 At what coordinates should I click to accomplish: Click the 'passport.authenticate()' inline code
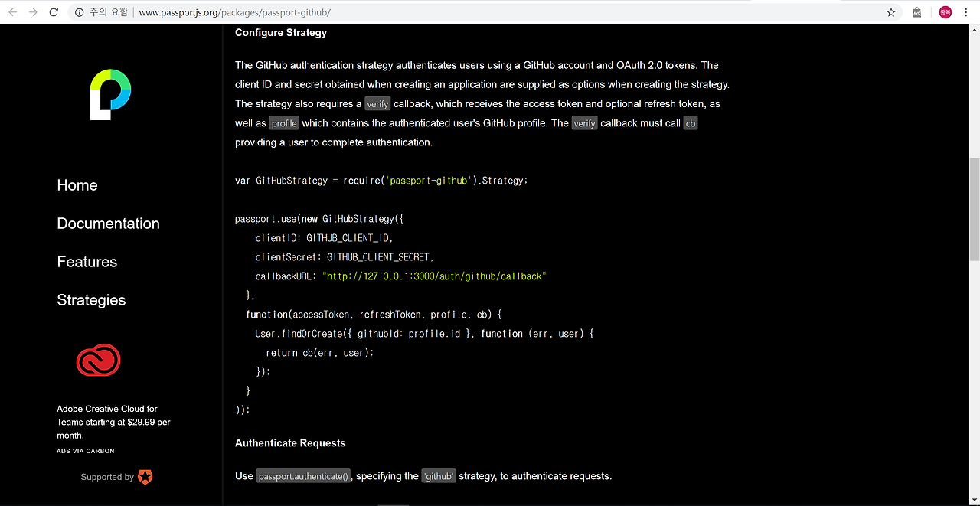click(x=303, y=476)
